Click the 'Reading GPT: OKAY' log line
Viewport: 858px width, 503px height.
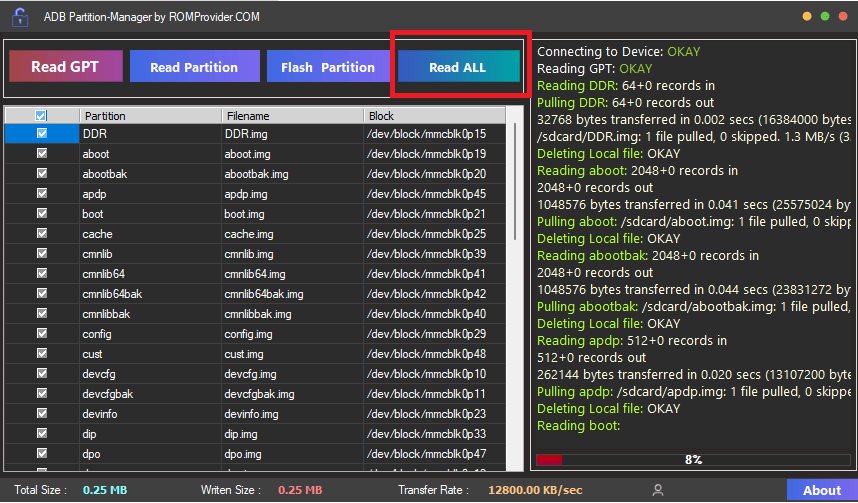point(594,68)
